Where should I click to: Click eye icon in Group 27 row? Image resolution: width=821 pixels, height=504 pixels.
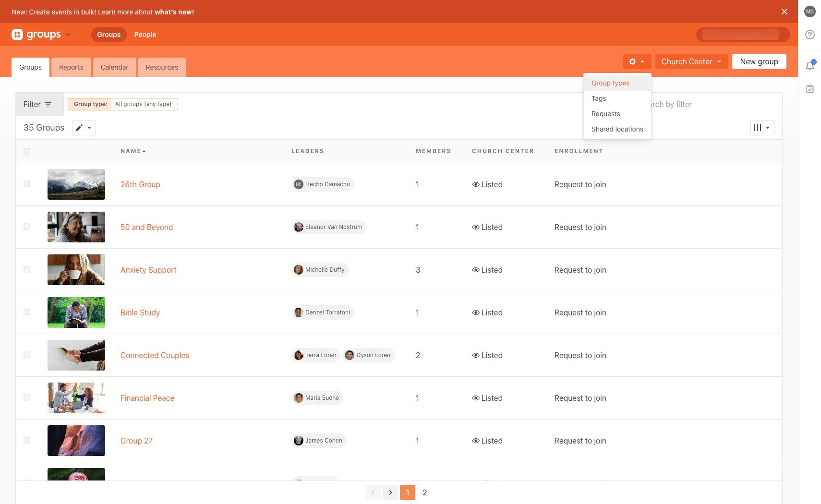pos(476,441)
